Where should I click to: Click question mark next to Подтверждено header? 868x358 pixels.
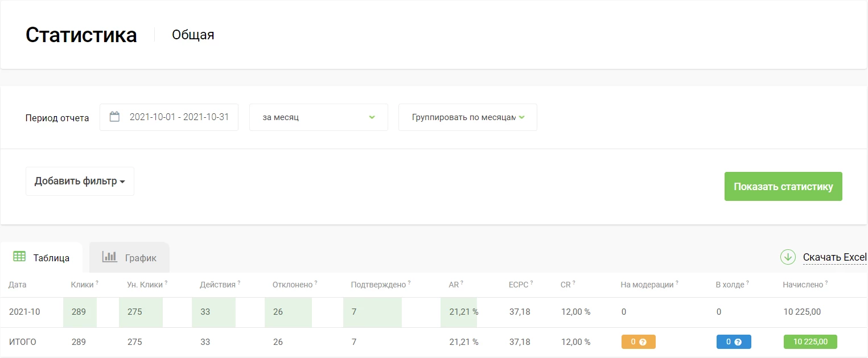click(409, 282)
